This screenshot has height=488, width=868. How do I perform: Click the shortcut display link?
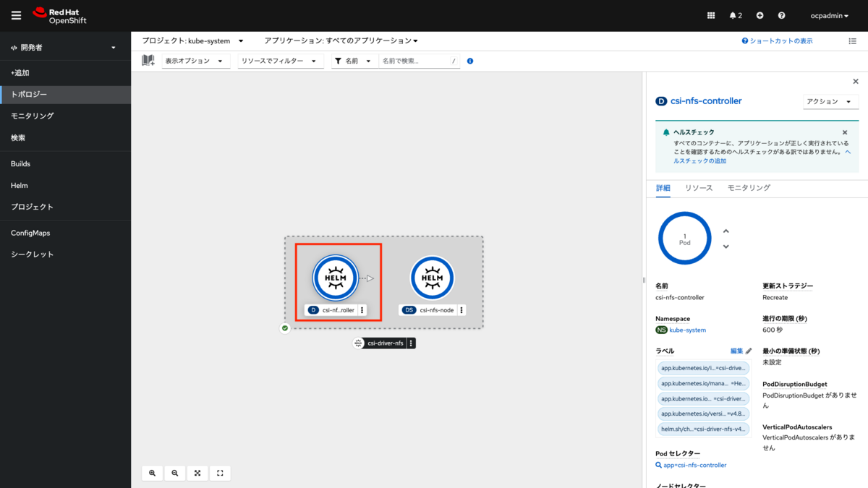coord(777,41)
